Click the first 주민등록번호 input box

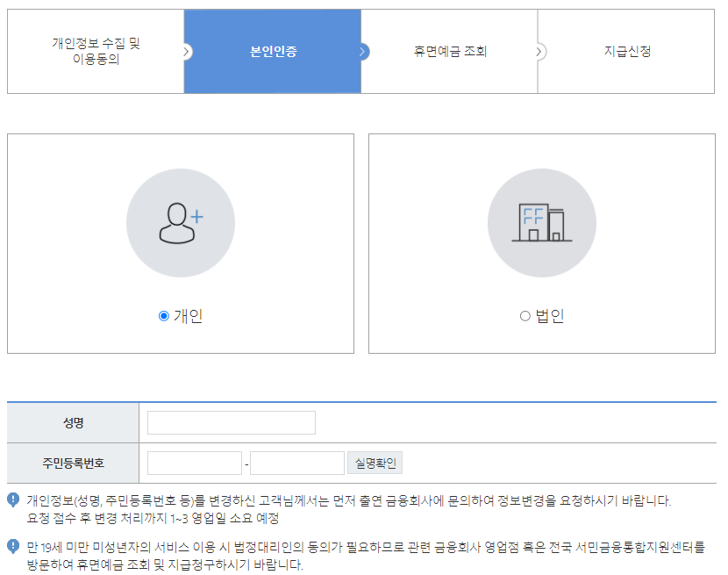click(194, 463)
